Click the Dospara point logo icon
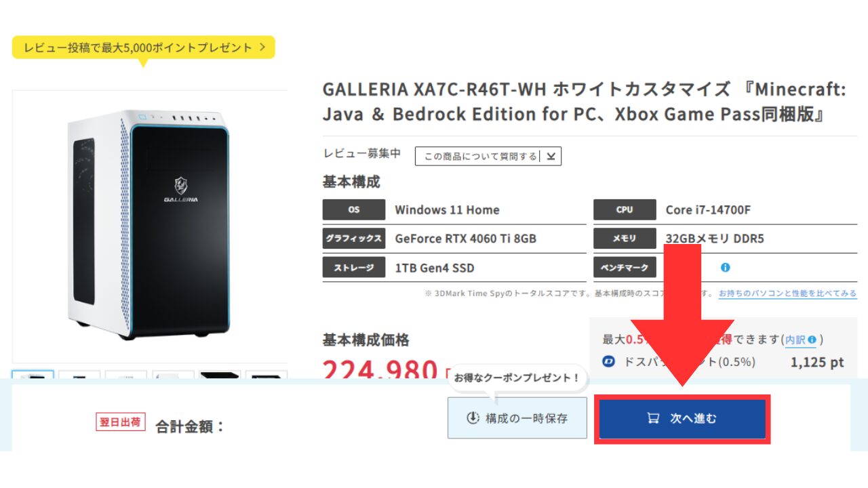The height and width of the screenshot is (488, 868). [x=609, y=362]
